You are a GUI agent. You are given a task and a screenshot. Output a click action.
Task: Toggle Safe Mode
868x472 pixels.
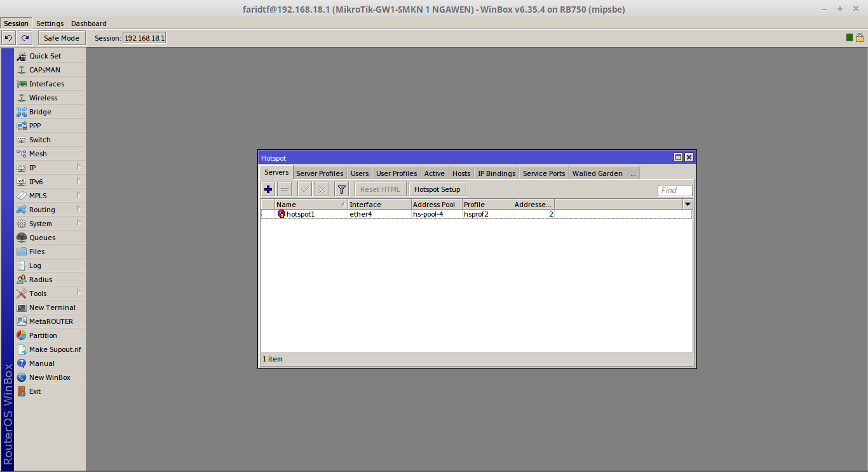pos(62,38)
